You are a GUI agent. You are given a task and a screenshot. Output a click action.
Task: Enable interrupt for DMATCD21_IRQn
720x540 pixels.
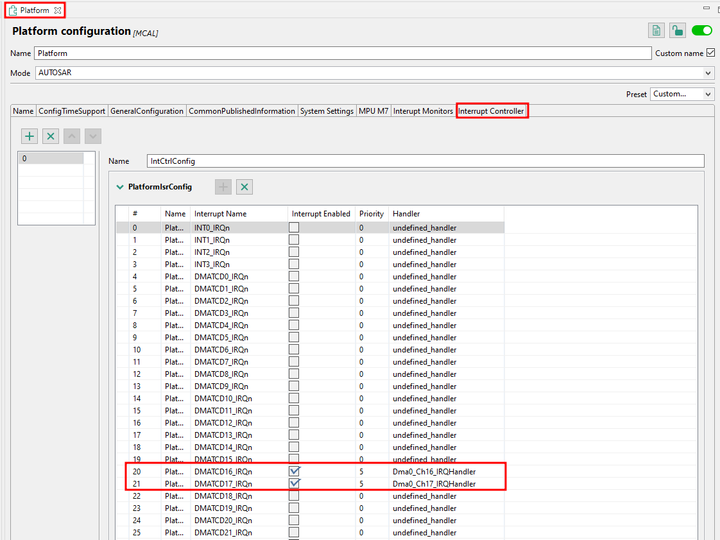tap(294, 532)
